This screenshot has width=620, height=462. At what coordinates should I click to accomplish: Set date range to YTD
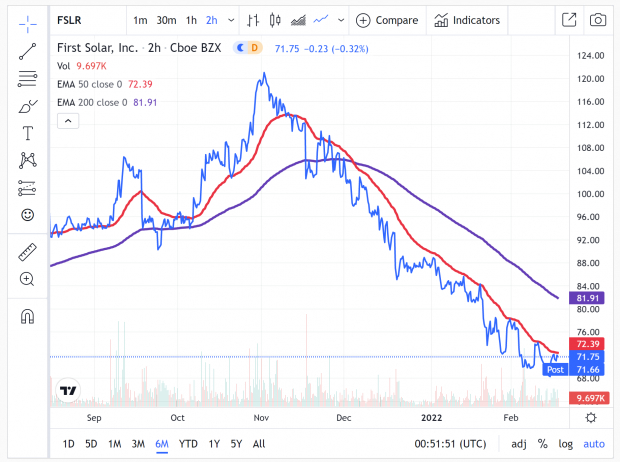coord(188,444)
